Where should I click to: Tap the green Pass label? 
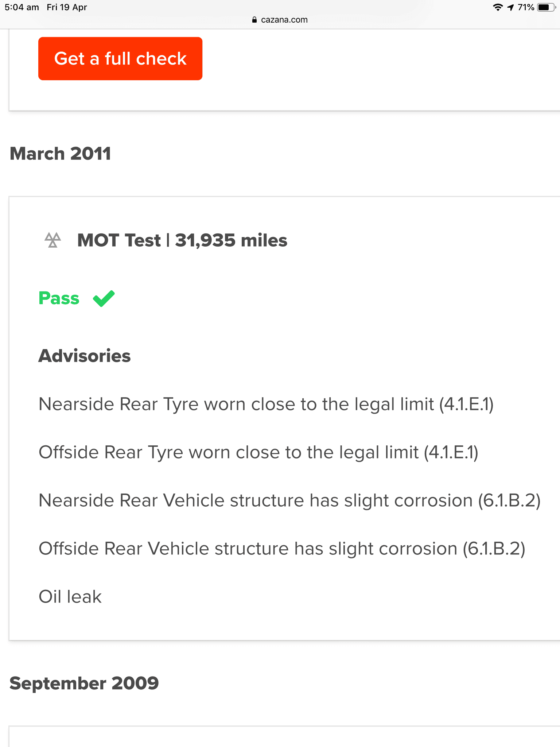[x=59, y=298]
